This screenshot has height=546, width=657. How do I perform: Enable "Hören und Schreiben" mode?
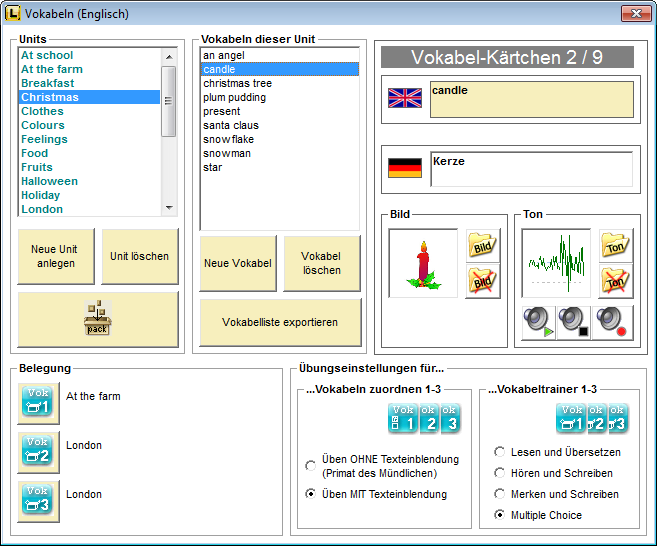coord(500,473)
